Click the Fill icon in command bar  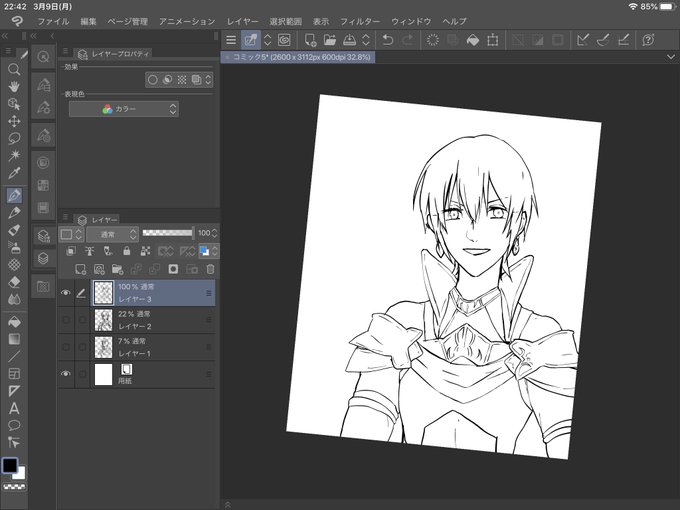(x=473, y=40)
